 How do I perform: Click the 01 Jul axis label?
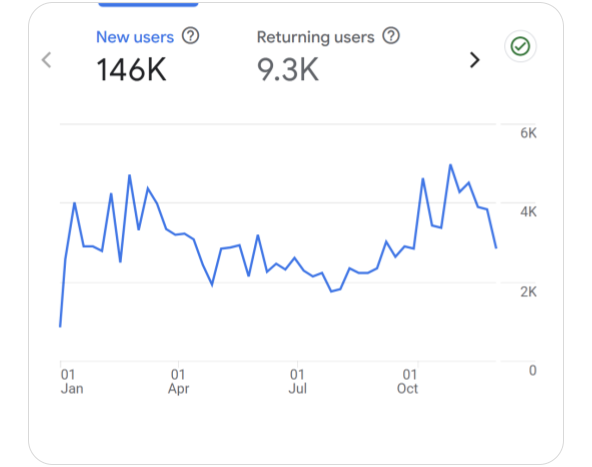pos(298,381)
